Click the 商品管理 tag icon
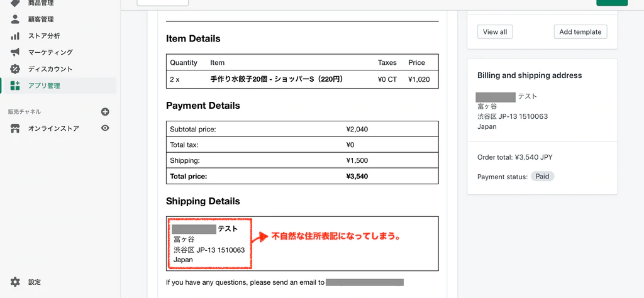This screenshot has height=298, width=644. [x=15, y=3]
